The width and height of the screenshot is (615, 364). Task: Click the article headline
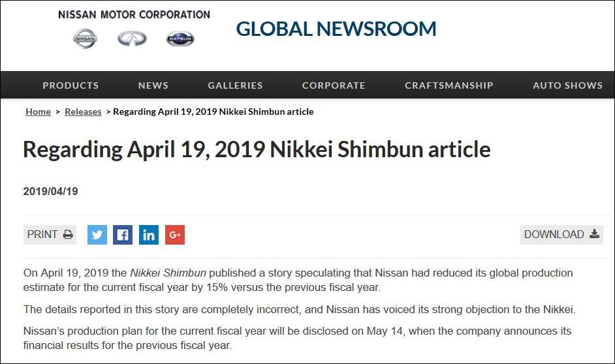[x=257, y=149]
